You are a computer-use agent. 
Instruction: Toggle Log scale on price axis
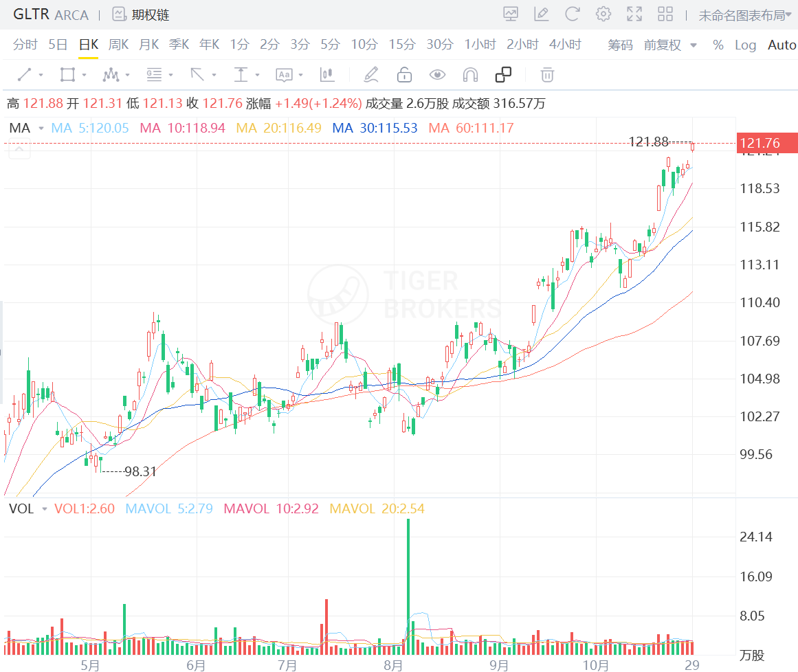[x=745, y=45]
